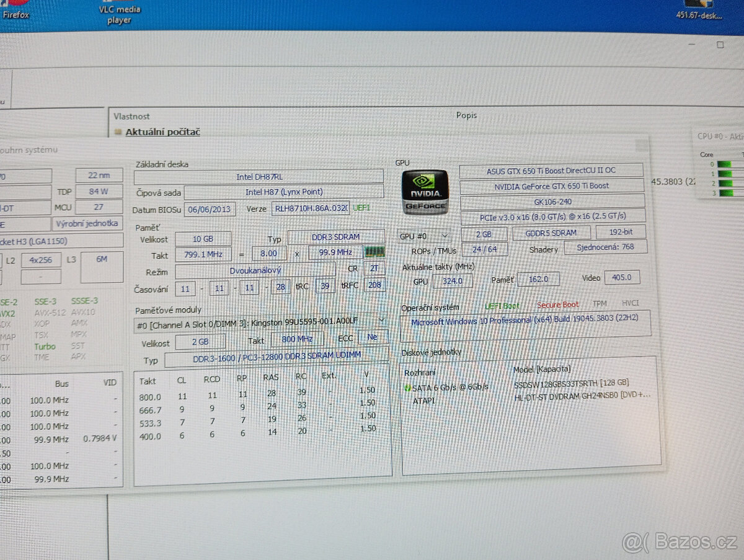Select the SATA drive icon in disk list

point(407,388)
